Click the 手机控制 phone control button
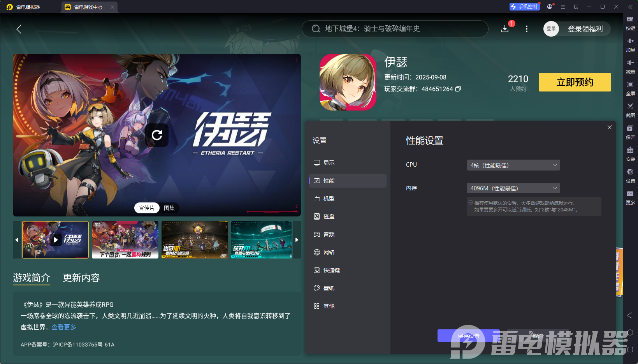Screen dimensions: 638x364 524,7
